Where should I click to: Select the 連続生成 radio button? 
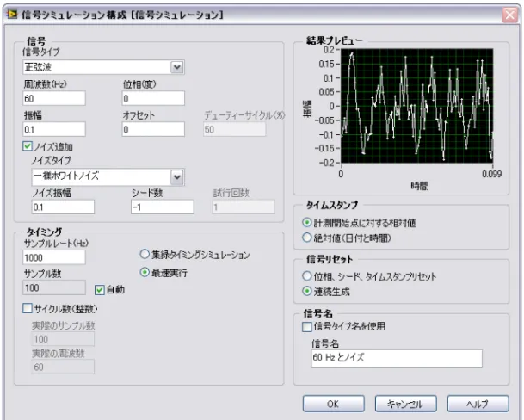coord(306,291)
